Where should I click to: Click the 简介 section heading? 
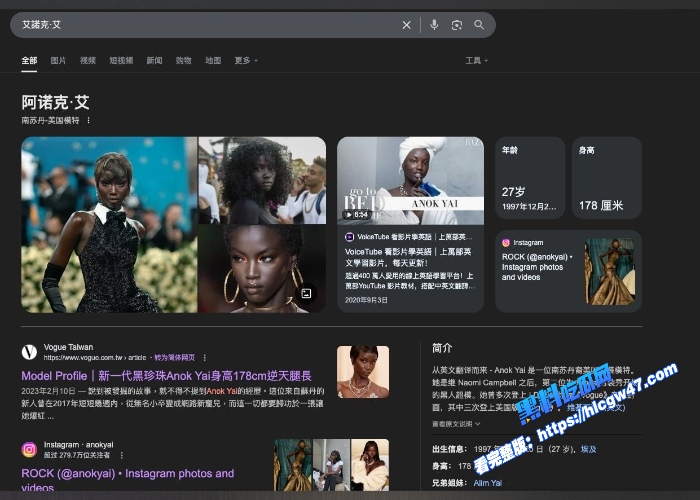point(442,348)
